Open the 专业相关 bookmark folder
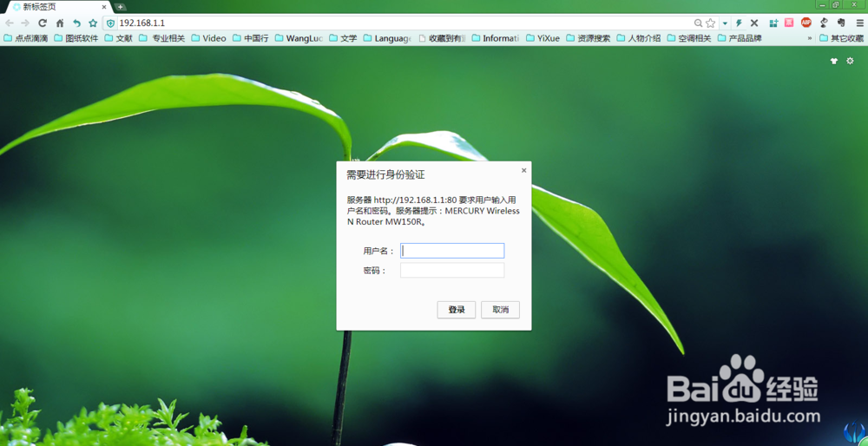Image resolution: width=868 pixels, height=446 pixels. pos(162,38)
